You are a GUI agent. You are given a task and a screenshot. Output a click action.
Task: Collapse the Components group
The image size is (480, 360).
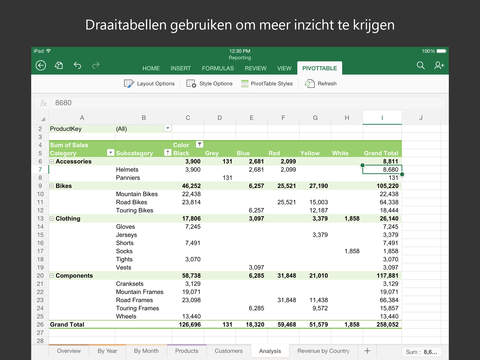(52, 276)
